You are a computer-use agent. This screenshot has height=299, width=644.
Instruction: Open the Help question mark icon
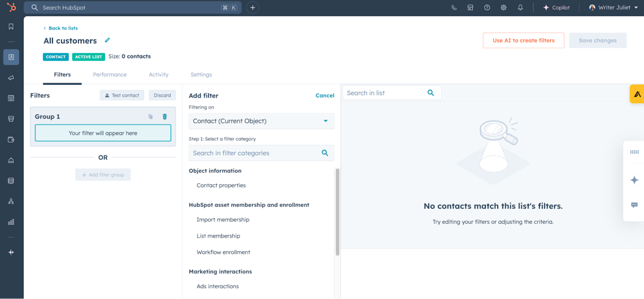487,8
